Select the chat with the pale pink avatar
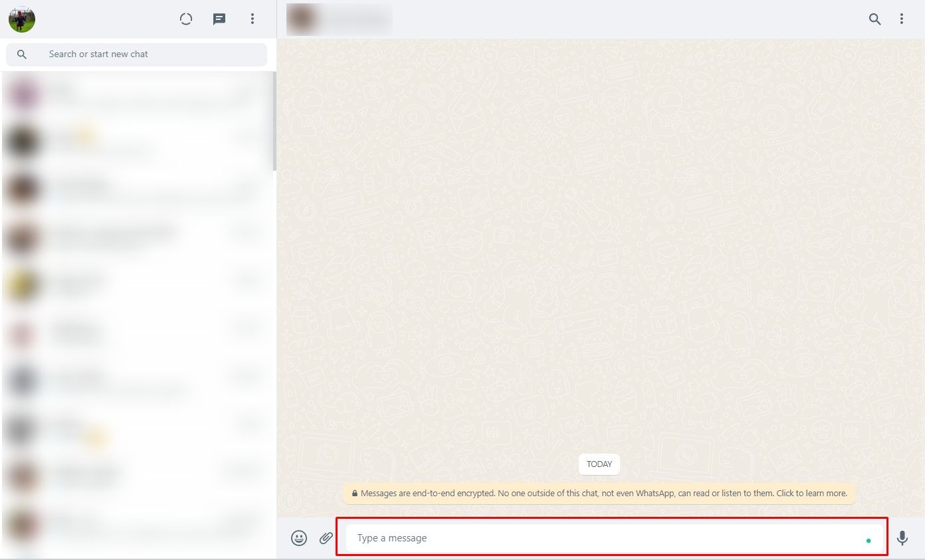925x560 pixels. coord(133,333)
